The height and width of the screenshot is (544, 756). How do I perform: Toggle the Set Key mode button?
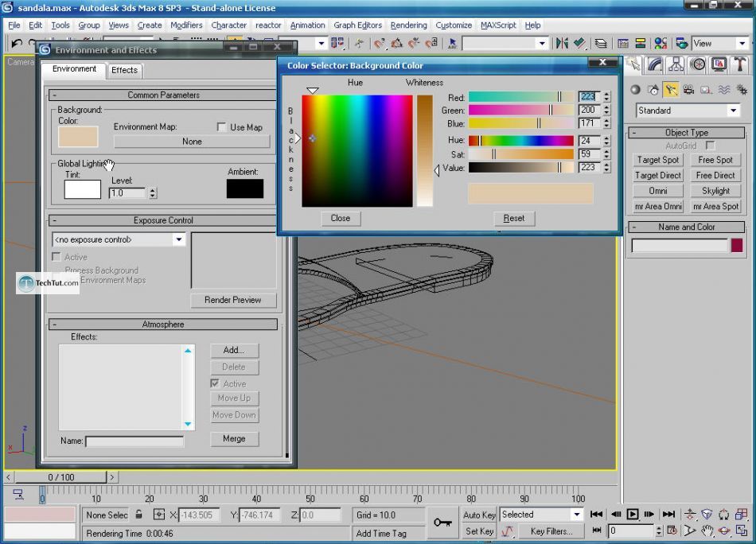[x=479, y=531]
